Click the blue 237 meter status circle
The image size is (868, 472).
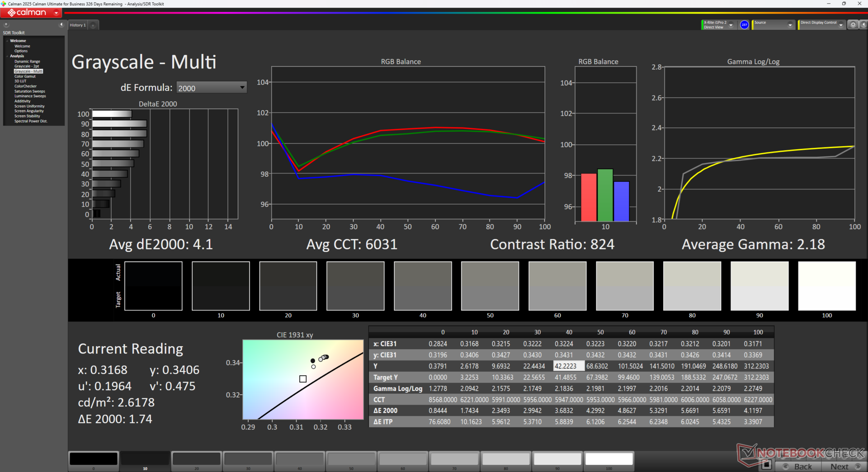(x=744, y=25)
